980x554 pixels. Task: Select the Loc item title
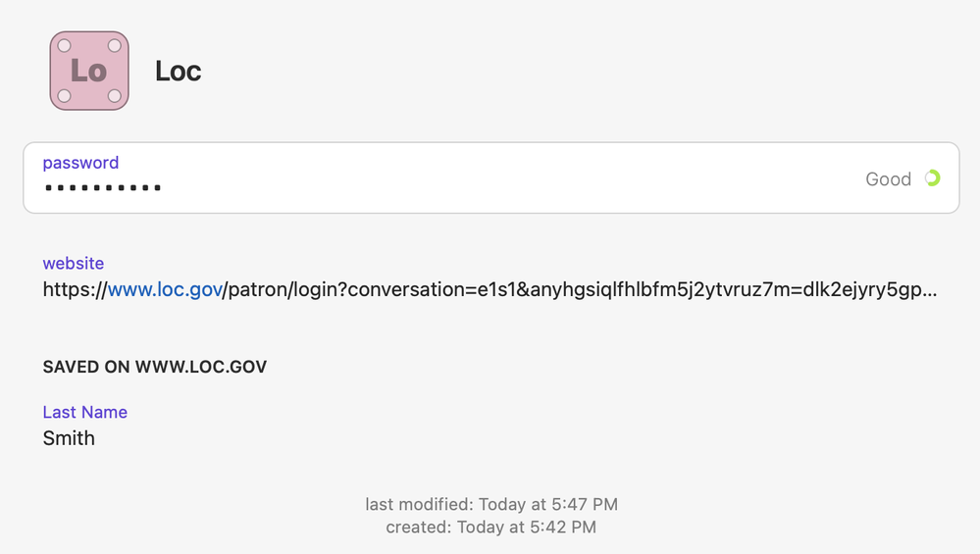[x=178, y=71]
